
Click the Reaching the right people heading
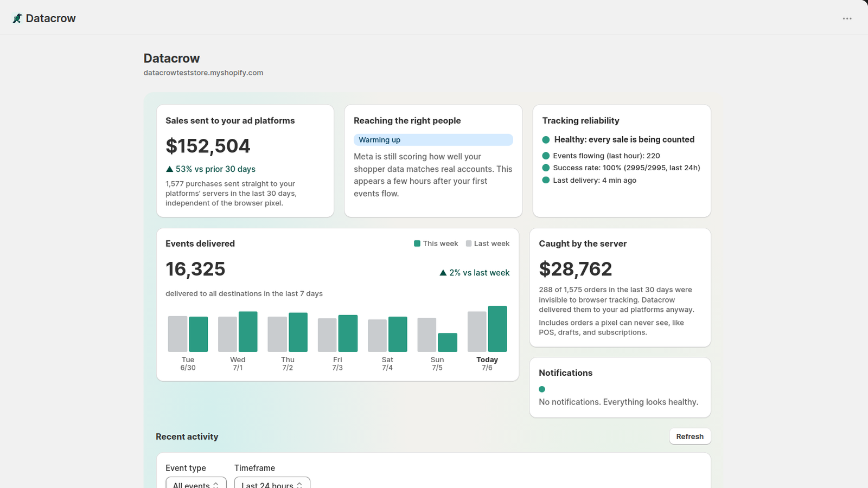[407, 121]
